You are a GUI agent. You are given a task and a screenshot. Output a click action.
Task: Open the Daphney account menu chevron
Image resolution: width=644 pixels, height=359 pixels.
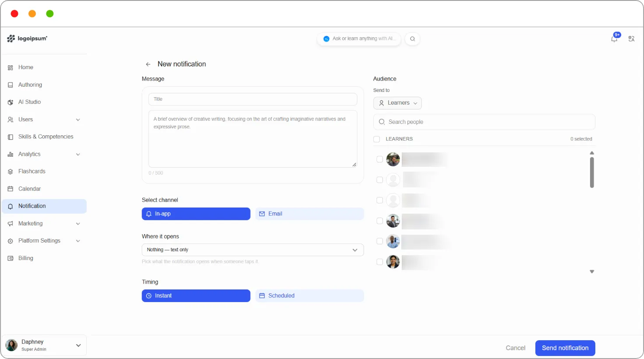click(x=78, y=345)
